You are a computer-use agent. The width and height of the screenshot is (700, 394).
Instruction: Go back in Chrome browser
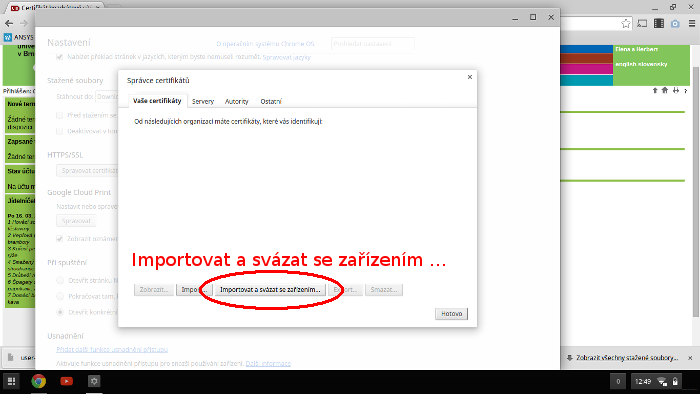point(9,23)
